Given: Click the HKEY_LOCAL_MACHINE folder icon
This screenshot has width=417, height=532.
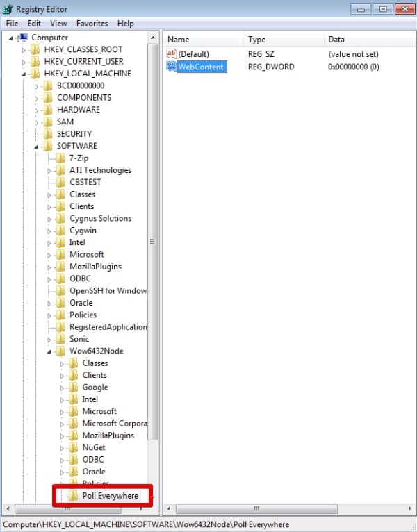Looking at the screenshot, I should pyautogui.click(x=35, y=74).
